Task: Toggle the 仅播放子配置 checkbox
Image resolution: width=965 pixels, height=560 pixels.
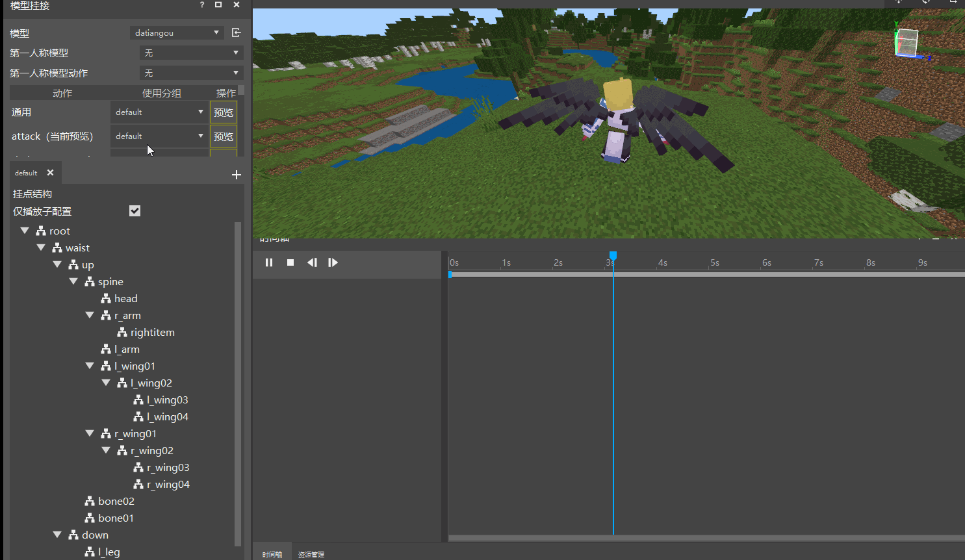Action: tap(135, 210)
